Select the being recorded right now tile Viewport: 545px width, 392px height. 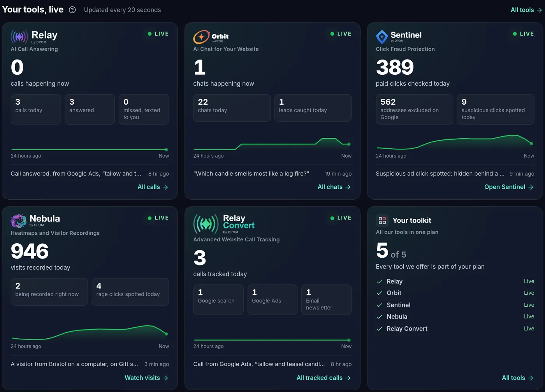point(49,292)
